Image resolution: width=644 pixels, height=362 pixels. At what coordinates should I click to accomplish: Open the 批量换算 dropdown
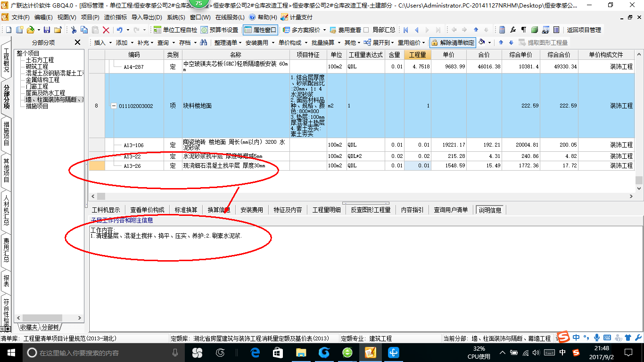pos(326,42)
